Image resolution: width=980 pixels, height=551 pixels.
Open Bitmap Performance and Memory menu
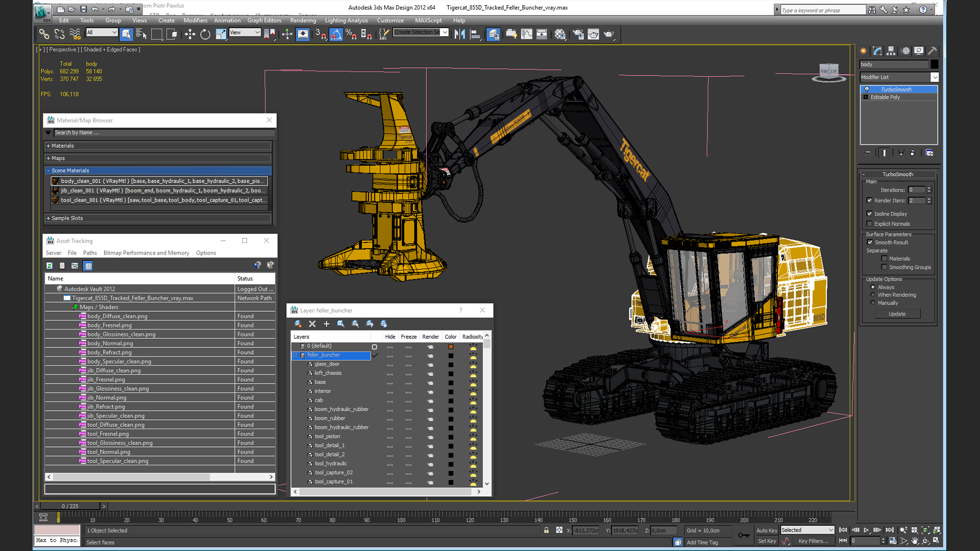coord(146,253)
